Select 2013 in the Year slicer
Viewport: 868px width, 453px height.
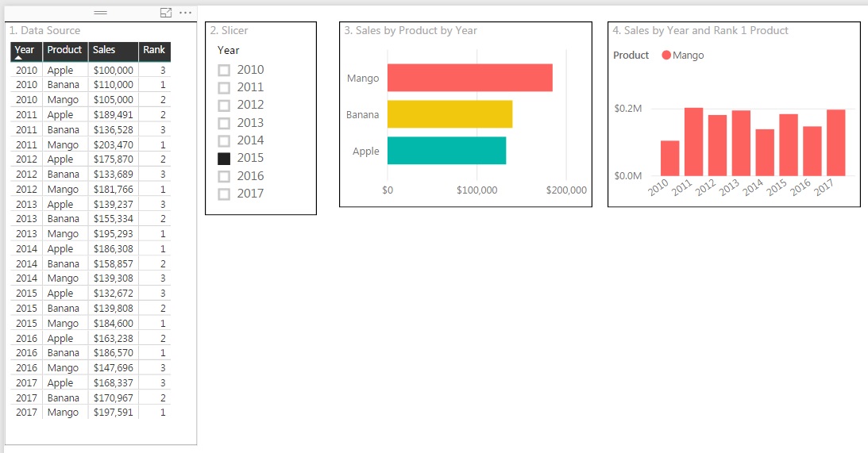point(224,123)
